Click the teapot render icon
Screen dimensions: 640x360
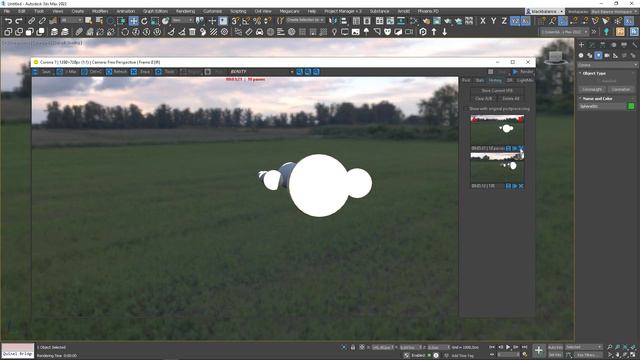pyautogui.click(x=448, y=21)
